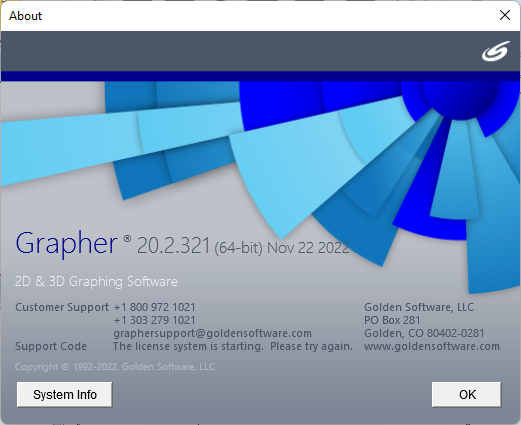Close the About dialog window

(505, 15)
